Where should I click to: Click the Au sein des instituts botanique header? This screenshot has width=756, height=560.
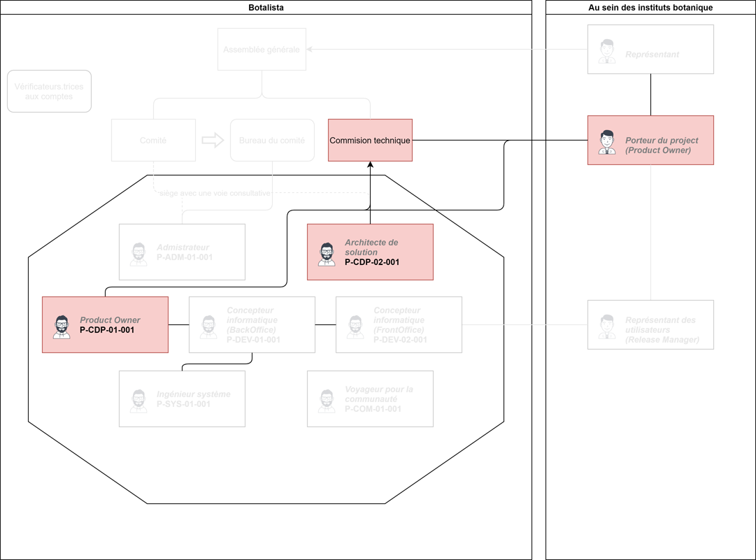650,8
